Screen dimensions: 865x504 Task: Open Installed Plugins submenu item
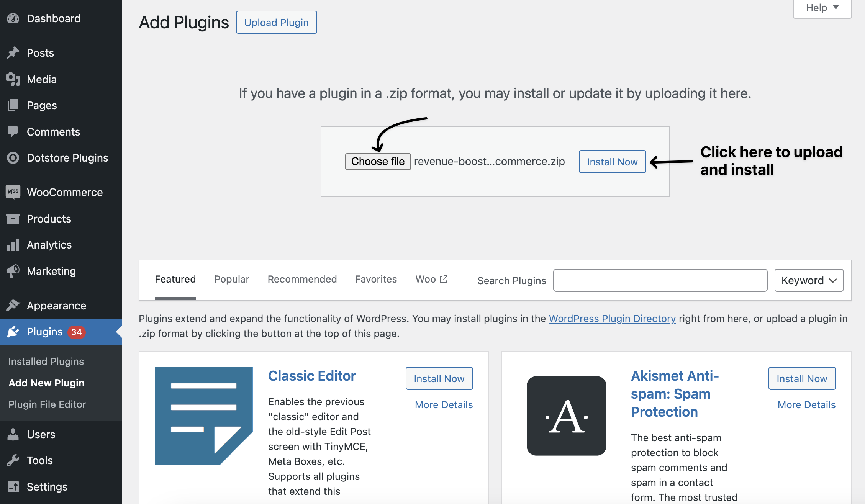(x=46, y=362)
